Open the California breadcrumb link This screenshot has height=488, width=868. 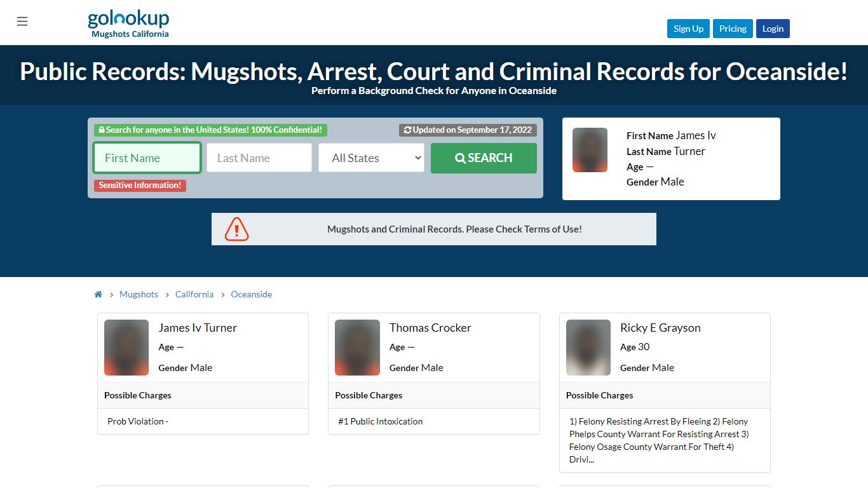click(194, 294)
